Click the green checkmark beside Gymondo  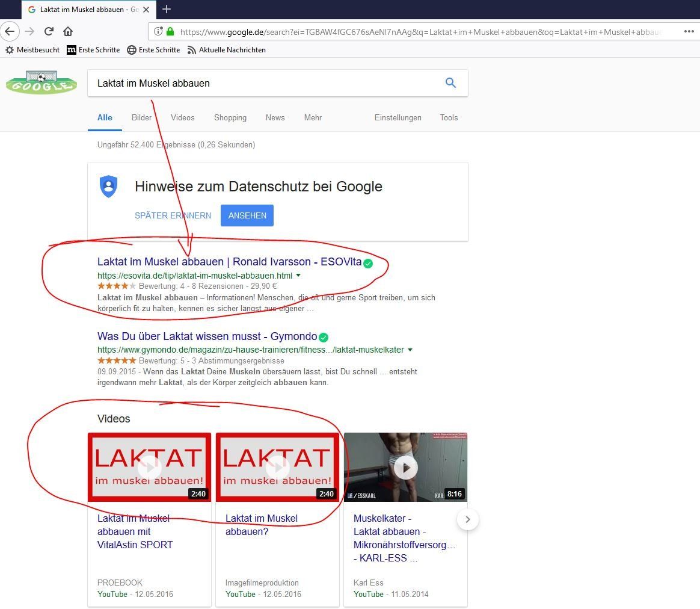click(x=324, y=338)
